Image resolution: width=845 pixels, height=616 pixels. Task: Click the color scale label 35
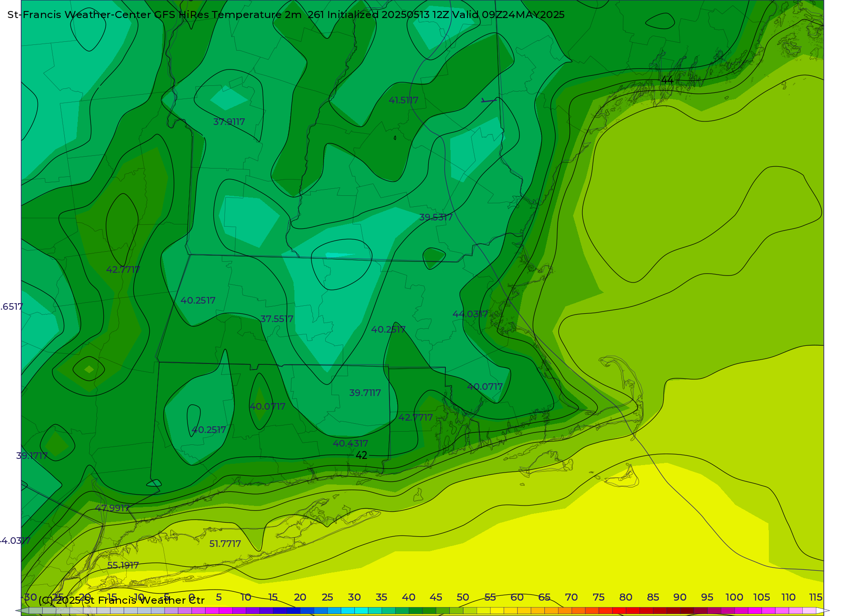pos(382,597)
